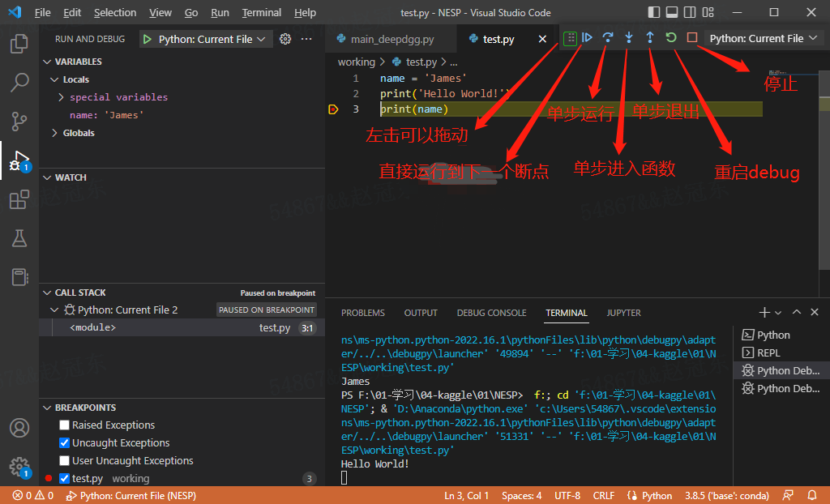Close the test.py editor tab
Image resolution: width=830 pixels, height=504 pixels.
pyautogui.click(x=542, y=39)
